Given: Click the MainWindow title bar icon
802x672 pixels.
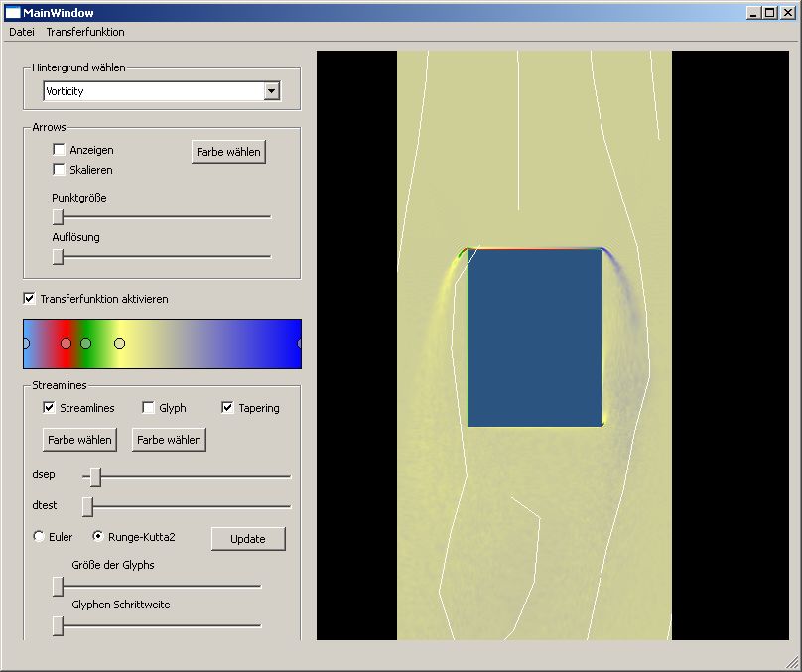Looking at the screenshot, I should click(12, 12).
